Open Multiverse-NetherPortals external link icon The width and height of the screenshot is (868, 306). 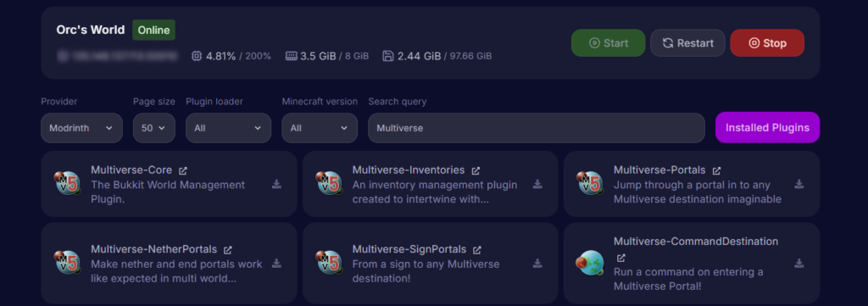[227, 250]
